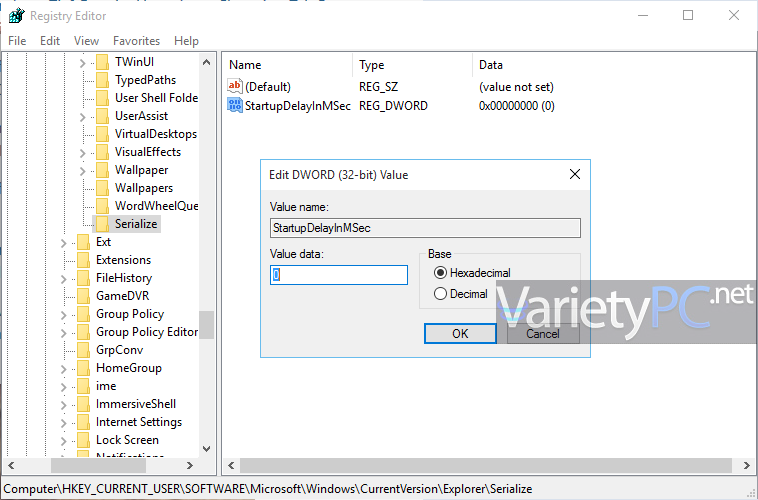The height and width of the screenshot is (500, 758).
Task: Cancel the Edit DWORD dialog
Action: pos(543,334)
